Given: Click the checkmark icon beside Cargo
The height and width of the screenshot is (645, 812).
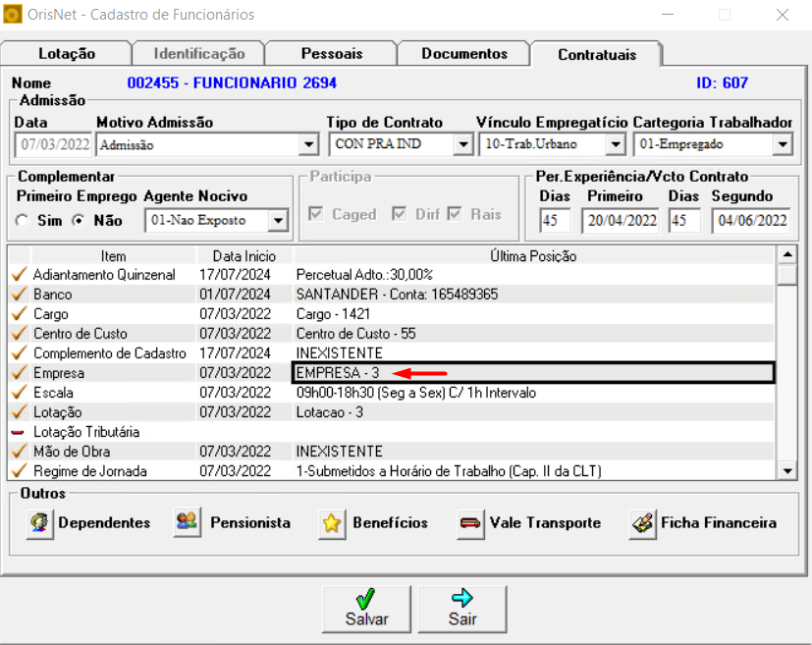Looking at the screenshot, I should 18,314.
